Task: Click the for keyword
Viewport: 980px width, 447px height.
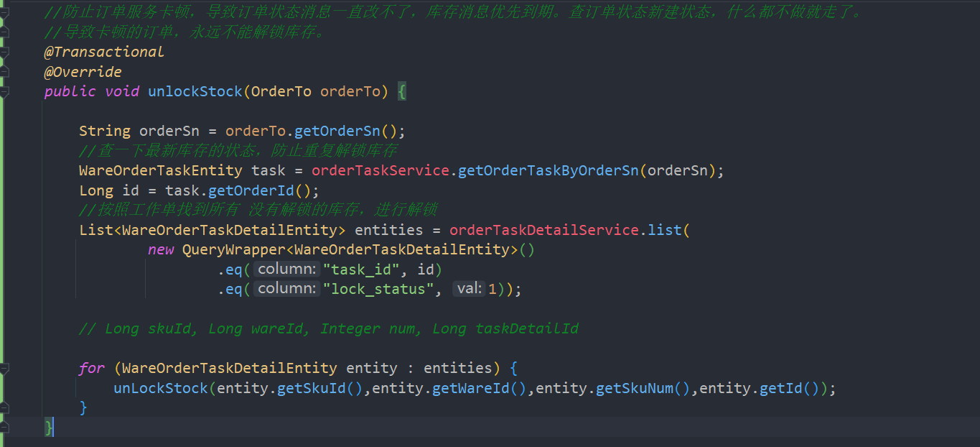Action: 92,368
